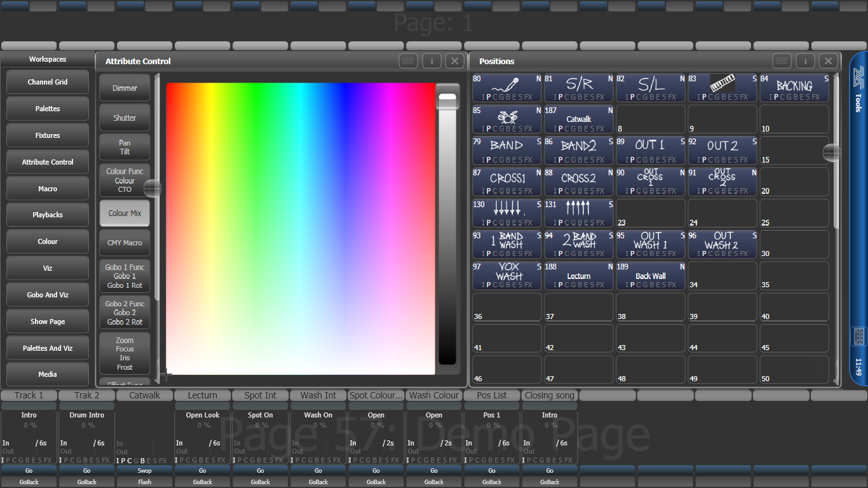Open the Gobo And Viz workspace
This screenshot has width=868, height=488.
click(x=48, y=295)
